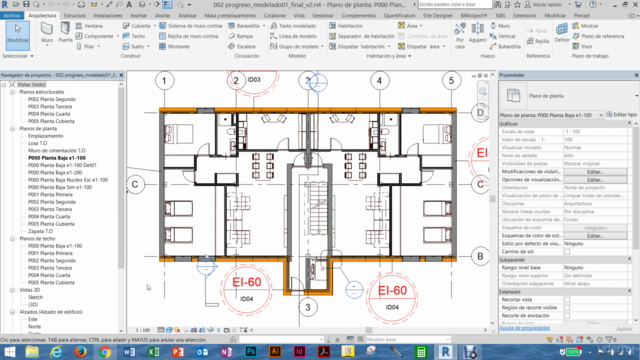The image size is (640, 360).
Task: Check Región de recorte visible
Action: pyautogui.click(x=567, y=308)
